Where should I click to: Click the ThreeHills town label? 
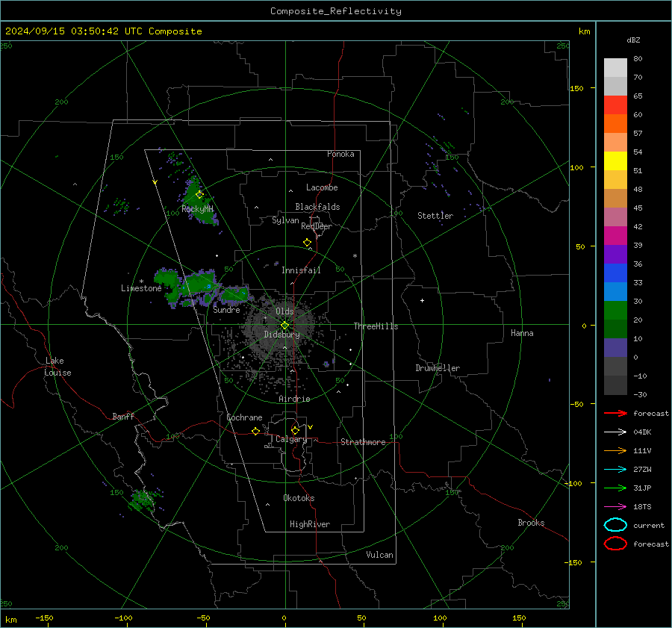coord(376,326)
